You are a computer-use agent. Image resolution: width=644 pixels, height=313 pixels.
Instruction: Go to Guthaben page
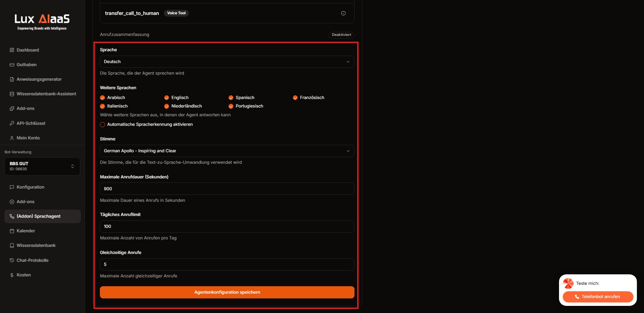(x=42, y=65)
